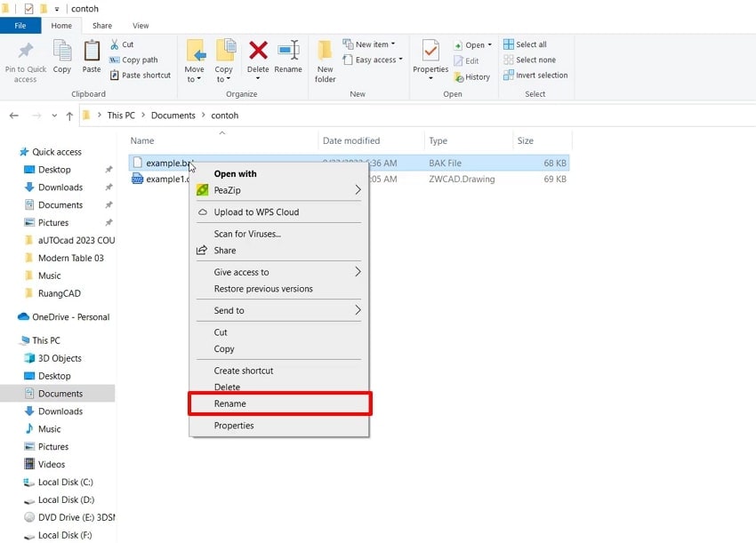Open the Move to dropdown
The height and width of the screenshot is (543, 756).
tap(195, 58)
